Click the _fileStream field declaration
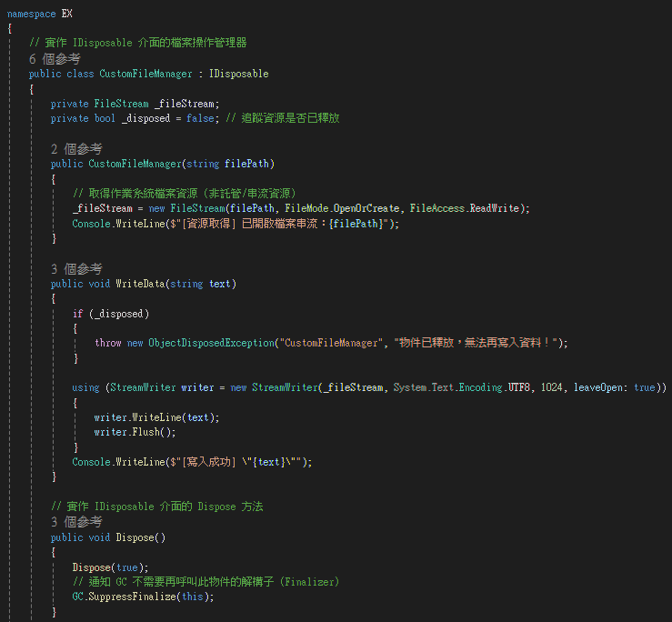 tap(186, 104)
